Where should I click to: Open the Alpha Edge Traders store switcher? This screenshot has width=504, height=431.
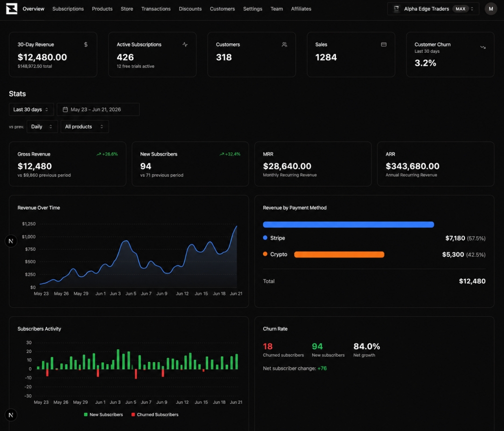point(433,9)
